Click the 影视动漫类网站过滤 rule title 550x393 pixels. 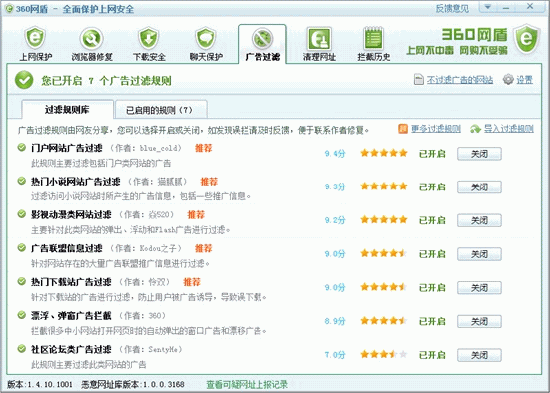pos(71,214)
